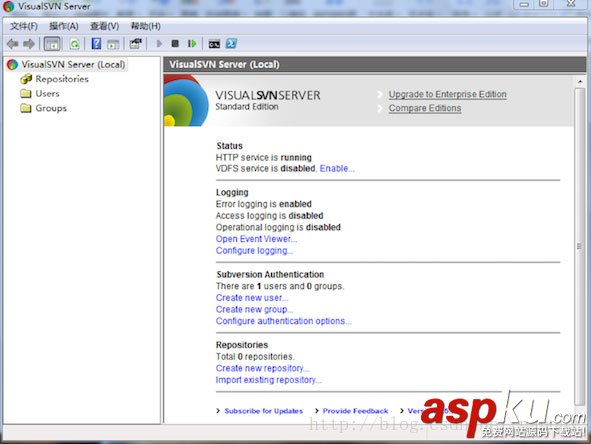Click Provide Feedback link
591x444 pixels.
(355, 411)
